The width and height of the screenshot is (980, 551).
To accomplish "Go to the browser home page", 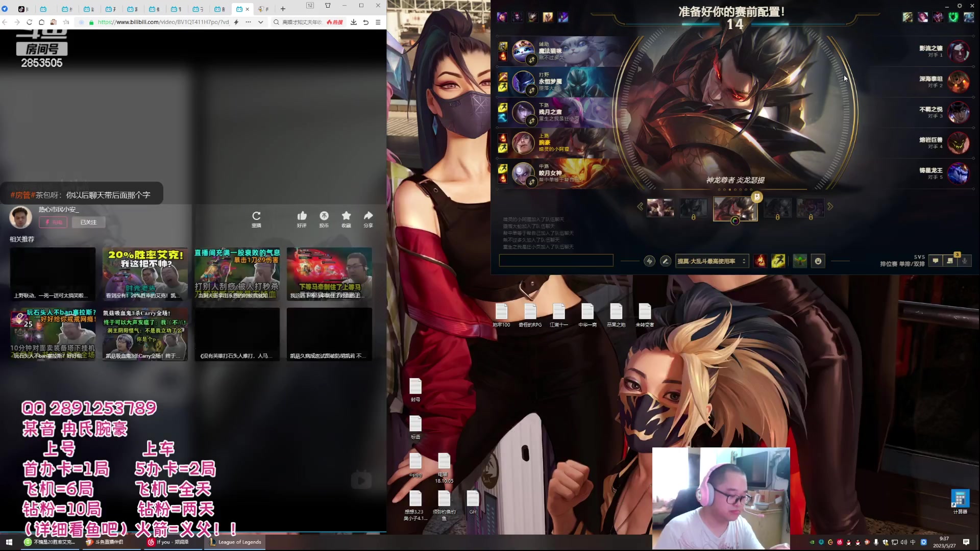I will pyautogui.click(x=41, y=22).
